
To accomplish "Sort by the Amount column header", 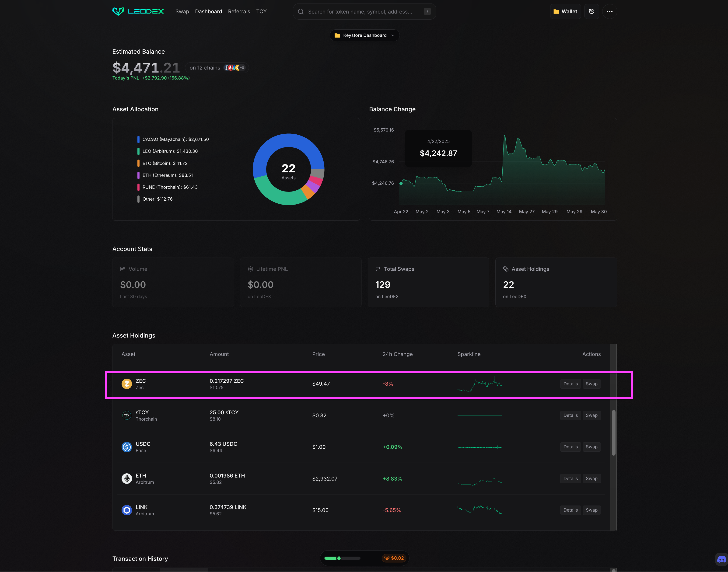I will click(219, 354).
